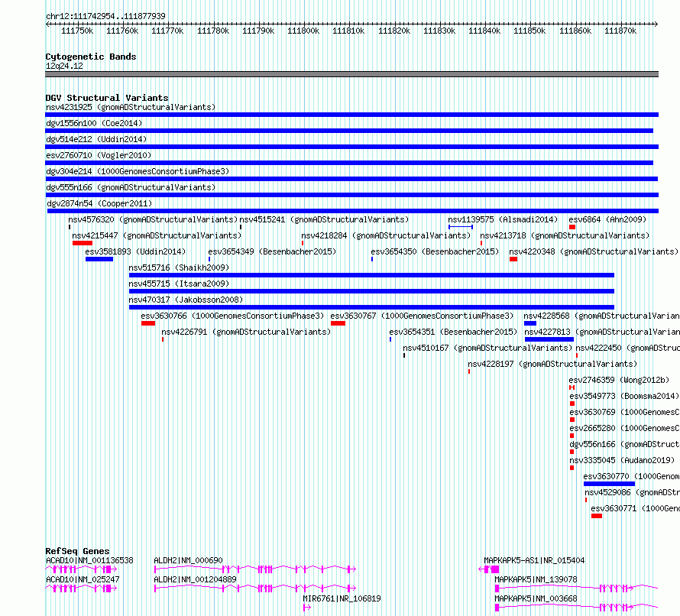The height and width of the screenshot is (616, 680).
Task: Click the blue bar under esv2760710 (Vogler2010)
Action: (x=349, y=163)
